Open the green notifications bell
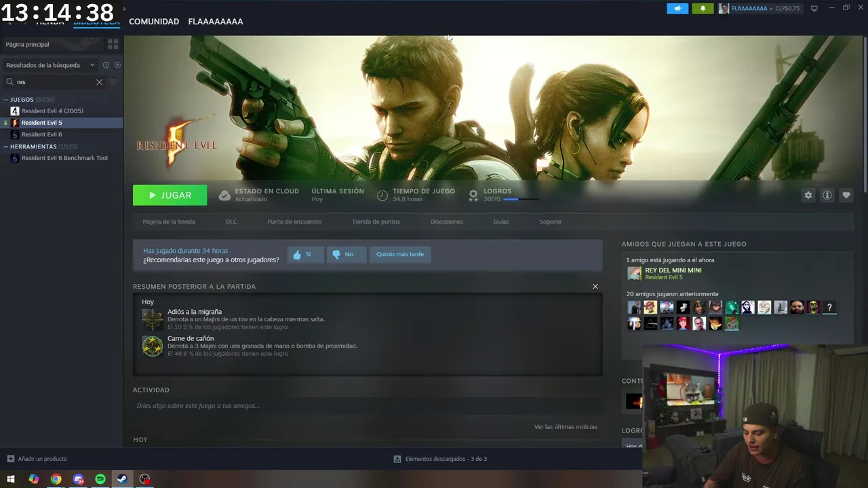The image size is (868, 488). 703,8
